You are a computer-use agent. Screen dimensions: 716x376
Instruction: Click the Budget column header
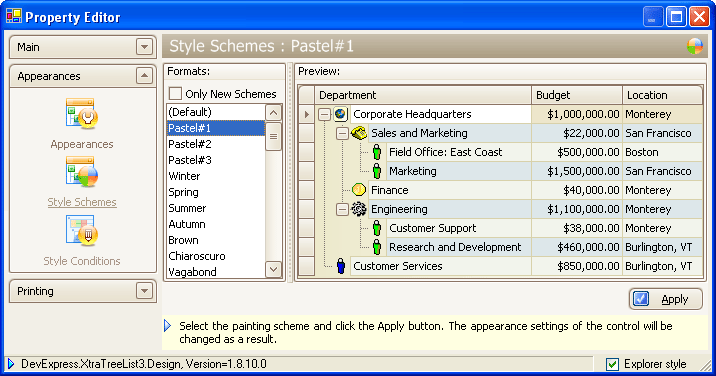point(577,95)
